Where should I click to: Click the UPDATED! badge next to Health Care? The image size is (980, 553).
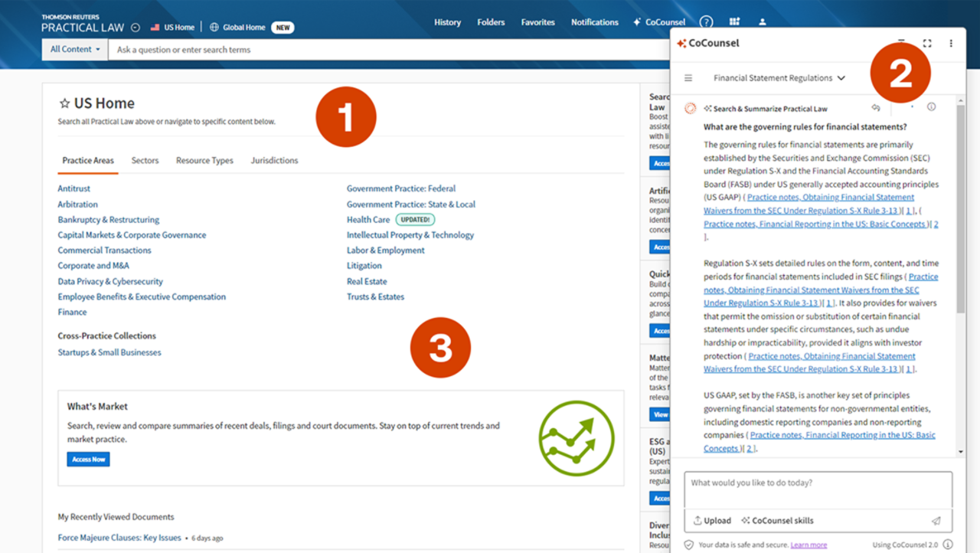414,220
